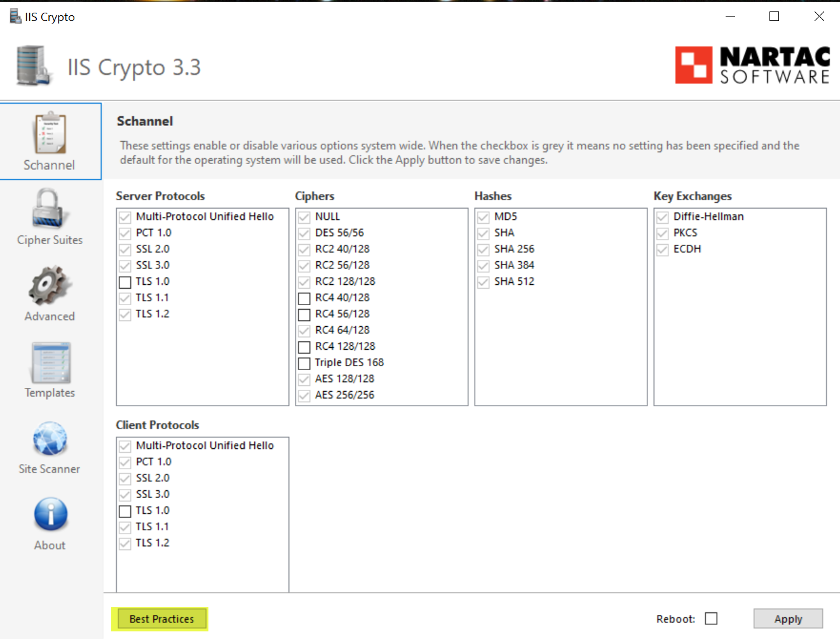Click the Best Practices button

pos(161,619)
